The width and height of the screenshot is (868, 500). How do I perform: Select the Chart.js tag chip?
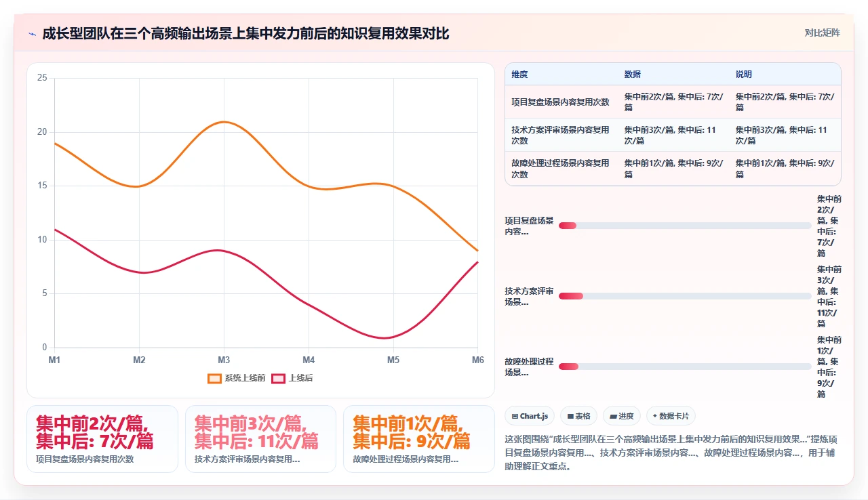(x=530, y=416)
